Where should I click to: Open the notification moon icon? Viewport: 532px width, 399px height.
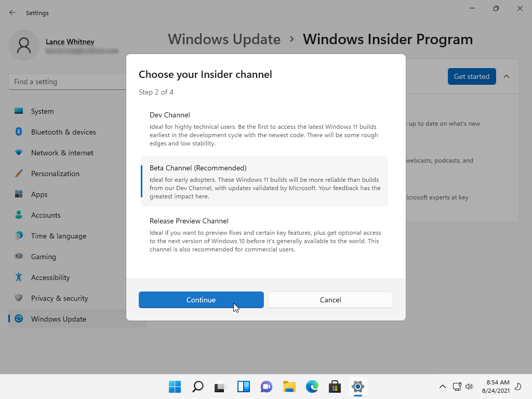(x=518, y=387)
